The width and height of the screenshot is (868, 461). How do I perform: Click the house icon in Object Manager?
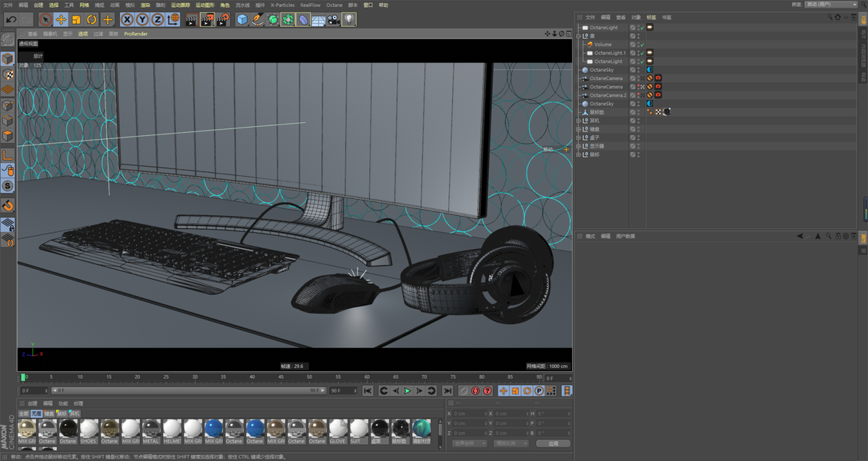coord(837,17)
